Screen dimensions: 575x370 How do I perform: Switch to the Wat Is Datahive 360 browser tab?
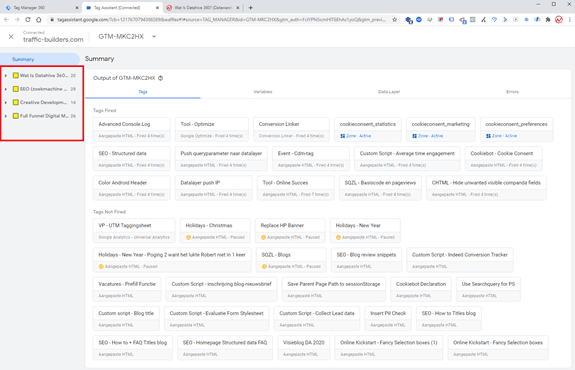tap(202, 8)
